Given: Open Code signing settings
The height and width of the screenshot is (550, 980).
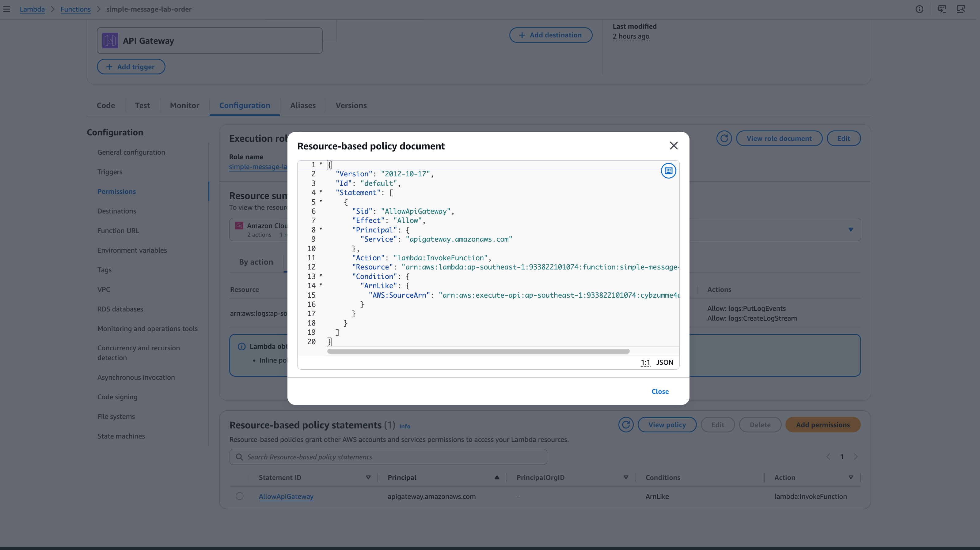Looking at the screenshot, I should pyautogui.click(x=117, y=397).
